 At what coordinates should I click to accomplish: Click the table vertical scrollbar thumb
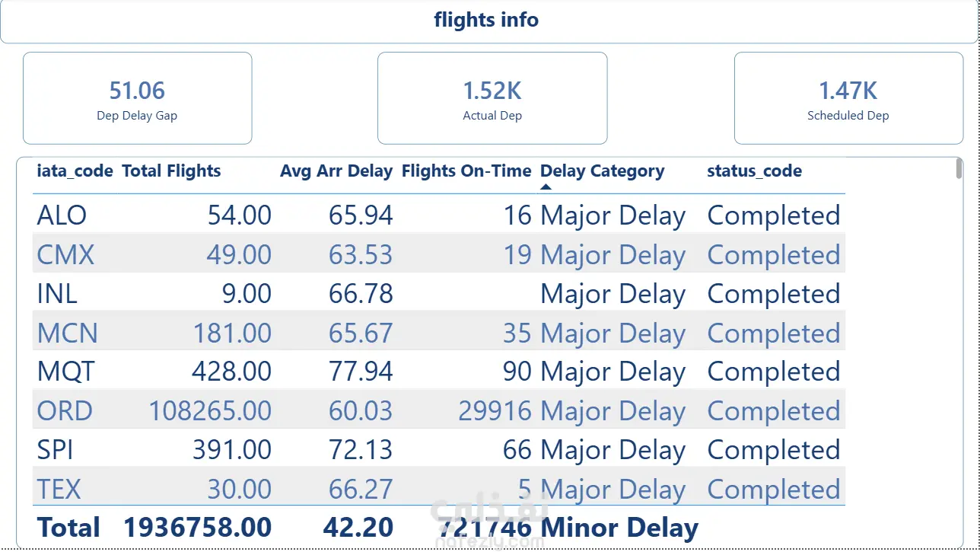(959, 170)
